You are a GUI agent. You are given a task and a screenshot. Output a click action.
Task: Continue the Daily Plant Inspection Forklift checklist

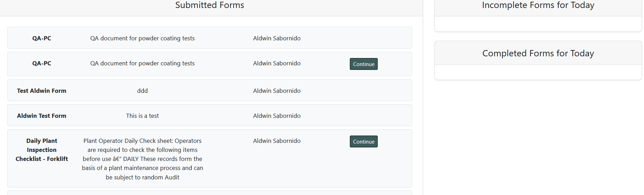point(363,141)
